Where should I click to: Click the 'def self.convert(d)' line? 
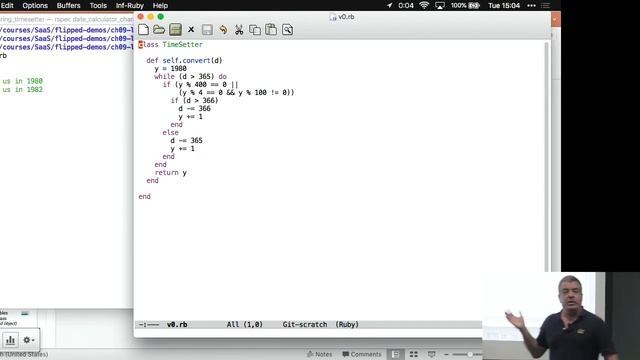(x=184, y=60)
